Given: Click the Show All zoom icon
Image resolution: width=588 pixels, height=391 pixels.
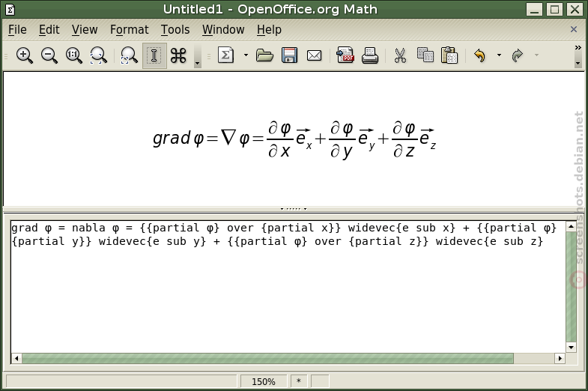Looking at the screenshot, I should click(x=99, y=56).
